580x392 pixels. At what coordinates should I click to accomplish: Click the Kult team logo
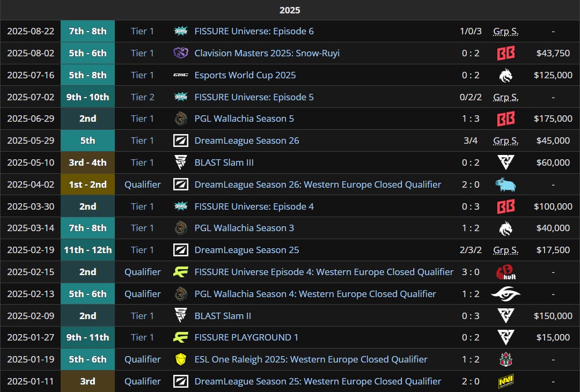tap(505, 272)
